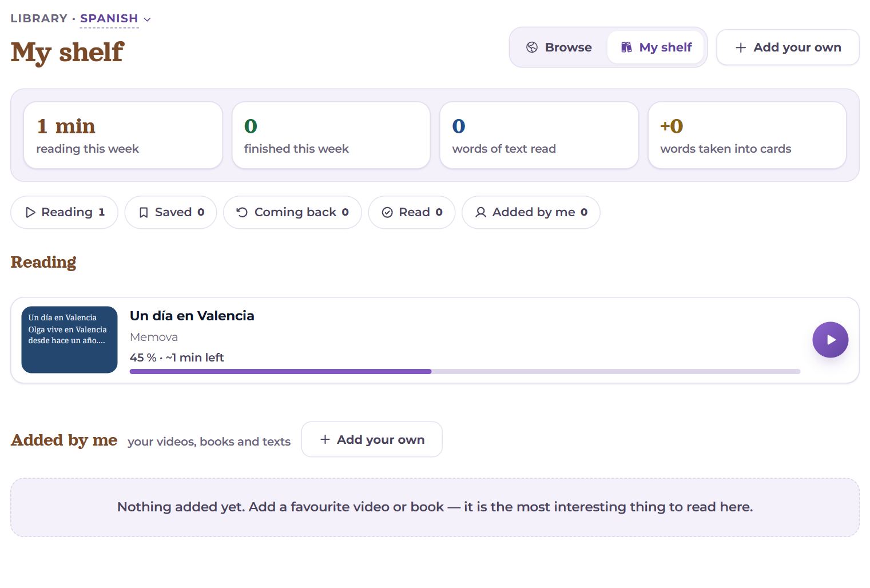Open the Un día en Valencia title

point(192,316)
